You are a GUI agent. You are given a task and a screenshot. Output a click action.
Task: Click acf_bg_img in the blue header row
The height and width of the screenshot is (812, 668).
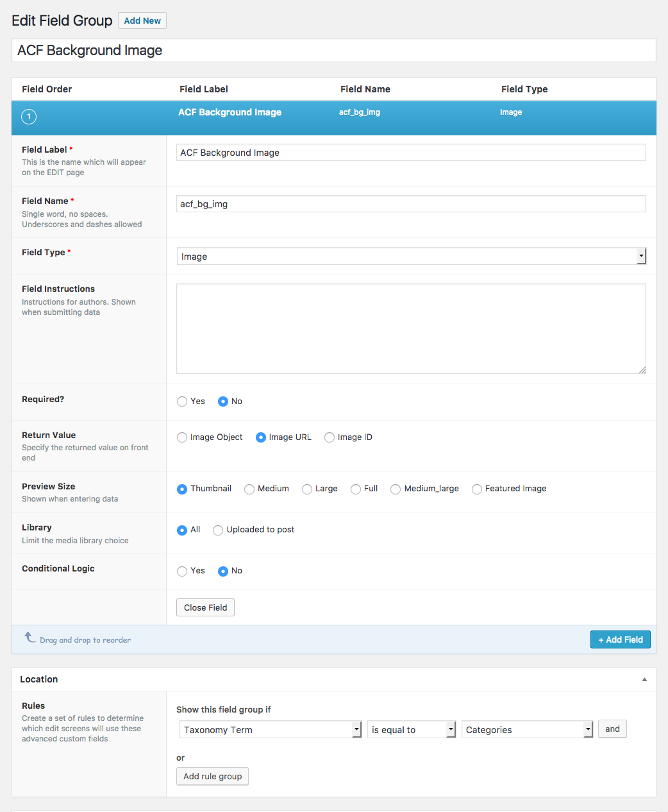click(x=360, y=112)
